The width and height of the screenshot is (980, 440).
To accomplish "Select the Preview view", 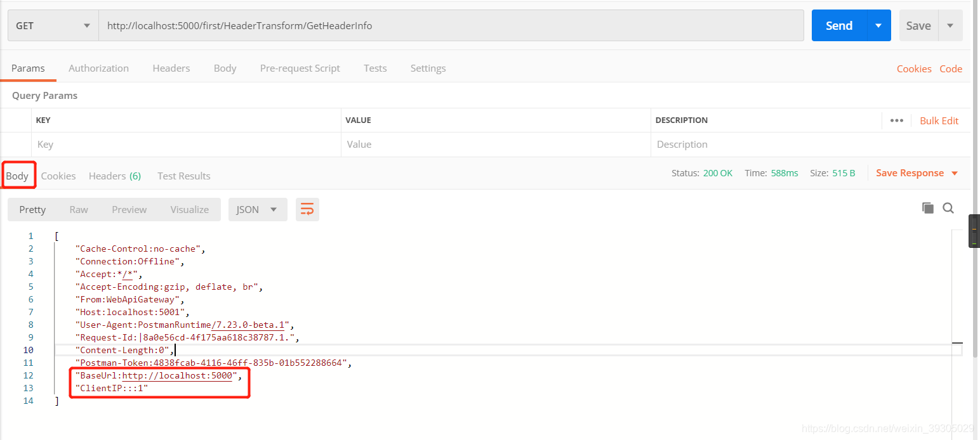I will (x=129, y=210).
